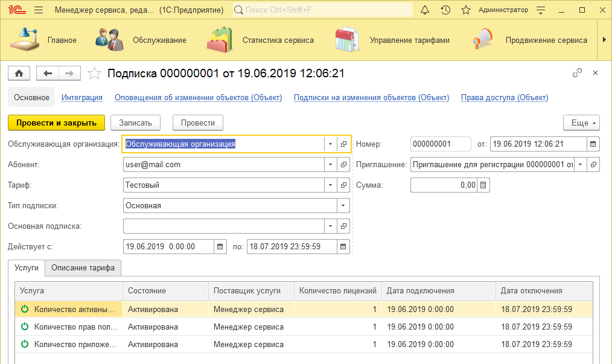Click the favorites star in title bar

tap(465, 10)
